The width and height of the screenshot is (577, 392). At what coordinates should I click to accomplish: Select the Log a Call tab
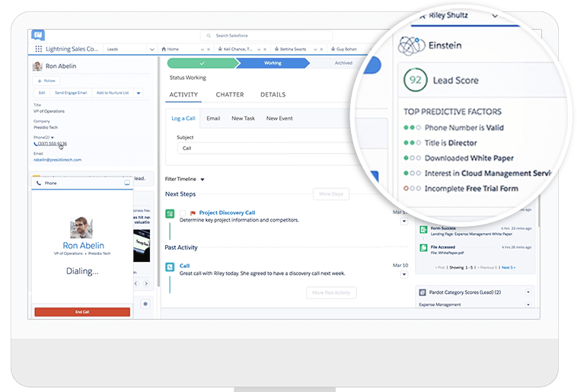183,119
